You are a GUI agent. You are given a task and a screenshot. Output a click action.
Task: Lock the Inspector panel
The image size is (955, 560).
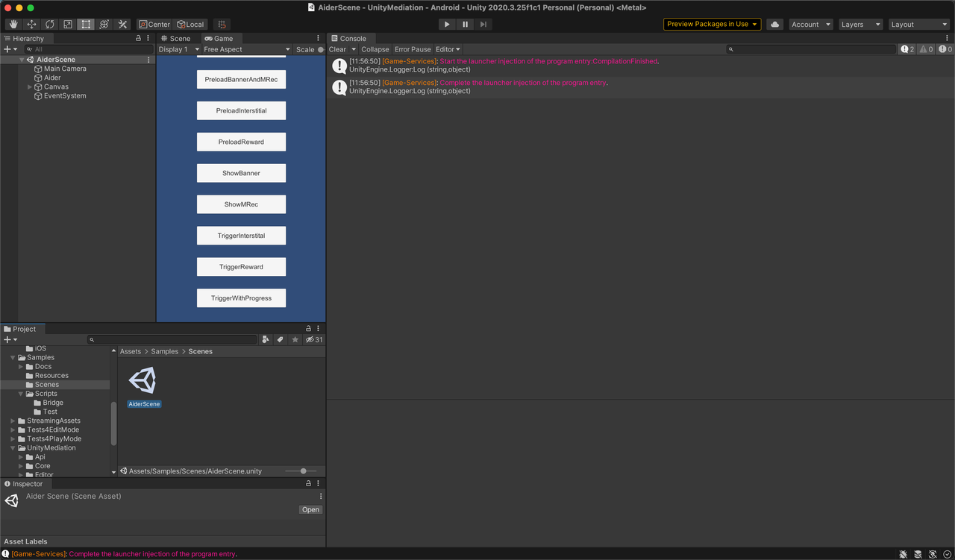pyautogui.click(x=308, y=484)
